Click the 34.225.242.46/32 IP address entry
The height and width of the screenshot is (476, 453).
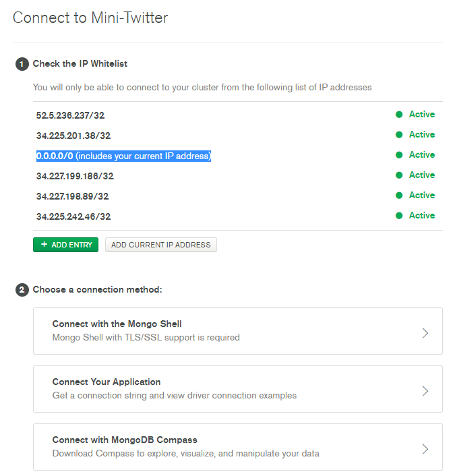[x=73, y=216]
